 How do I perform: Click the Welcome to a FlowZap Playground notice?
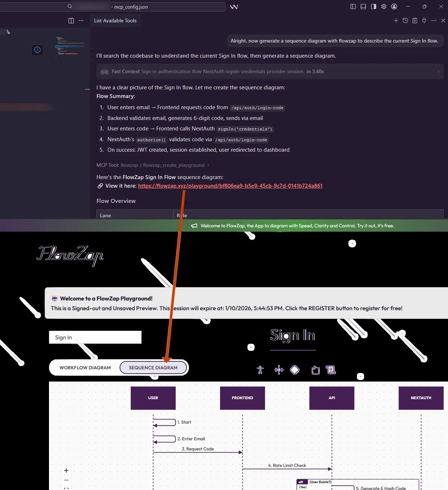pyautogui.click(x=246, y=303)
